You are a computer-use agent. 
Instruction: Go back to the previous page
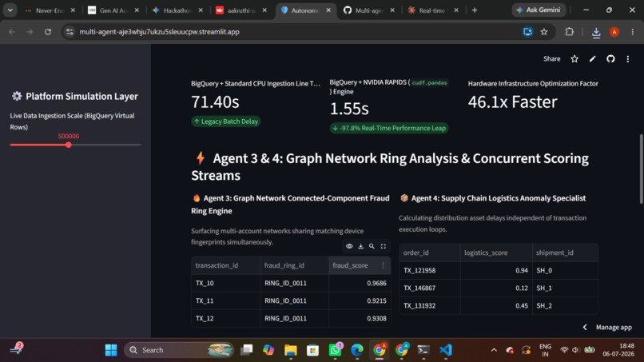[11, 32]
